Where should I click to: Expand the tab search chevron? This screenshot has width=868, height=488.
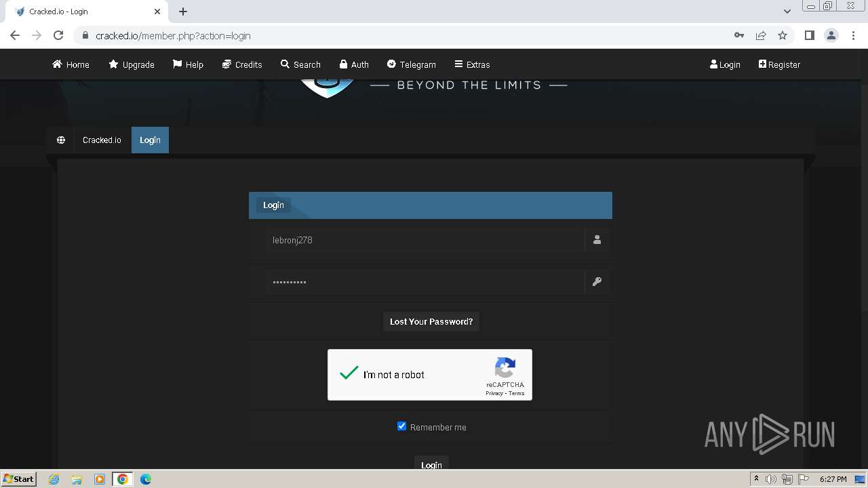point(787,12)
